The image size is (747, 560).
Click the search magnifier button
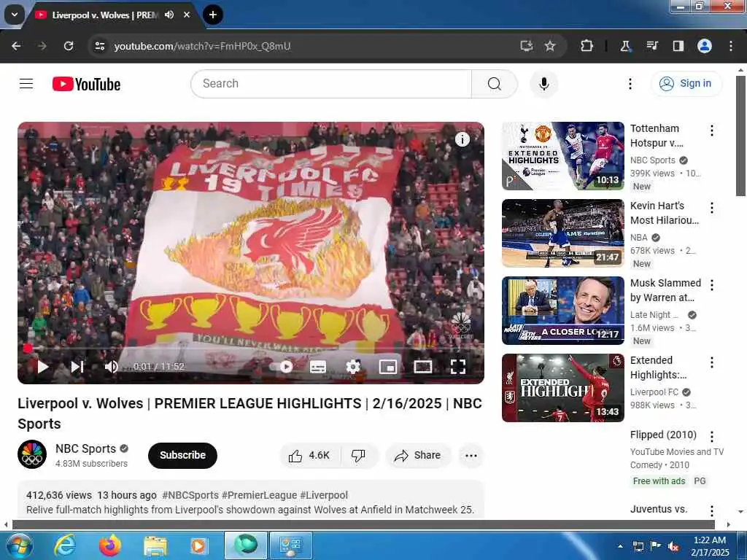point(495,84)
